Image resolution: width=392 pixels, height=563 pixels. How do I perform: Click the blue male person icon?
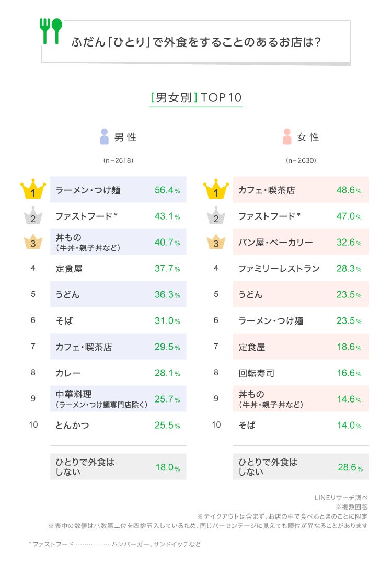[104, 137]
